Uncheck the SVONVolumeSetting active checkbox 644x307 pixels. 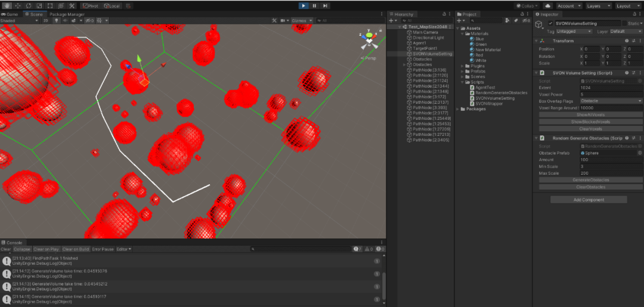tap(551, 23)
